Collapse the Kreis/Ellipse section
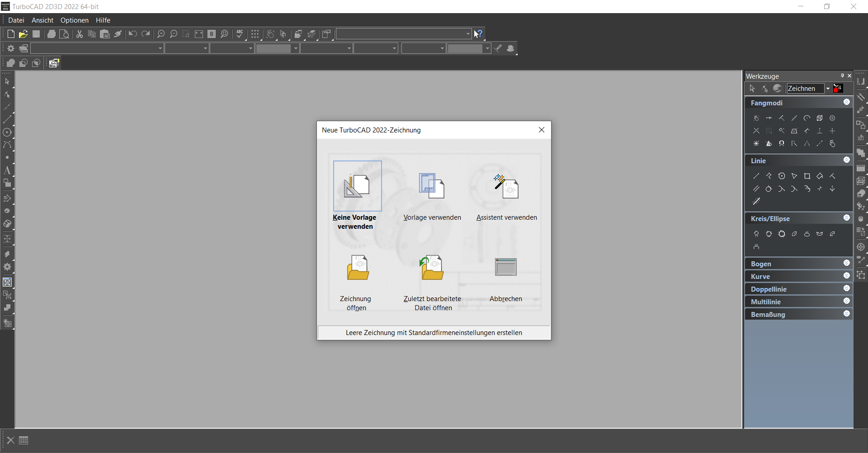Screen dimensions: 868x453 [x=847, y=218]
